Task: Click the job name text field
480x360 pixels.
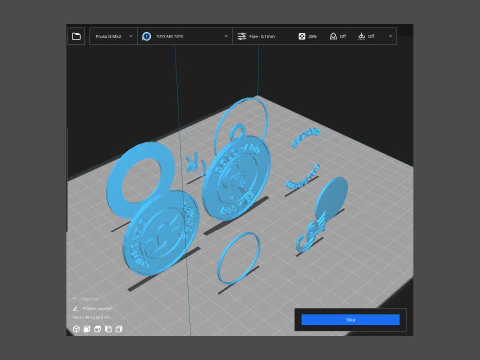Action: click(97, 309)
